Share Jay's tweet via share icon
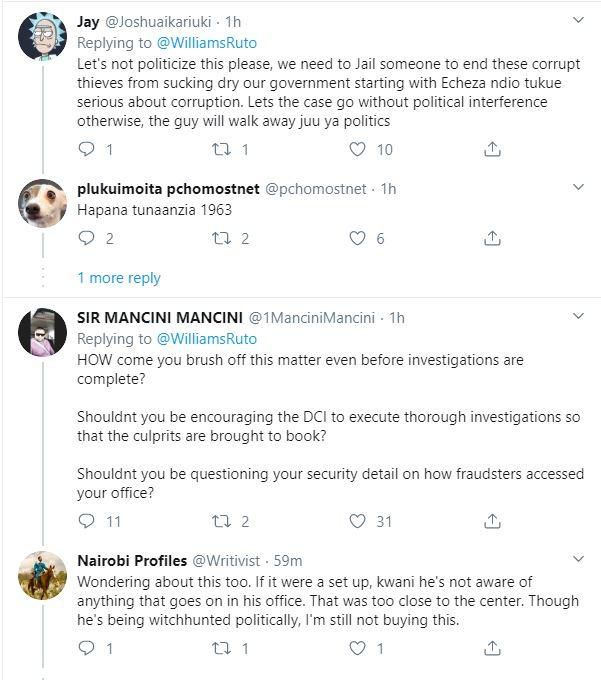 pos(492,149)
